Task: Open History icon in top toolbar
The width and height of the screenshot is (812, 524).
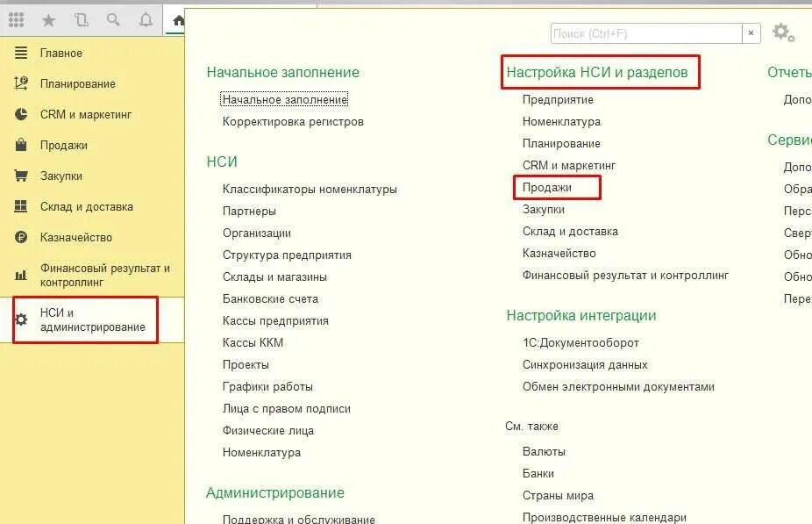Action: pyautogui.click(x=82, y=20)
